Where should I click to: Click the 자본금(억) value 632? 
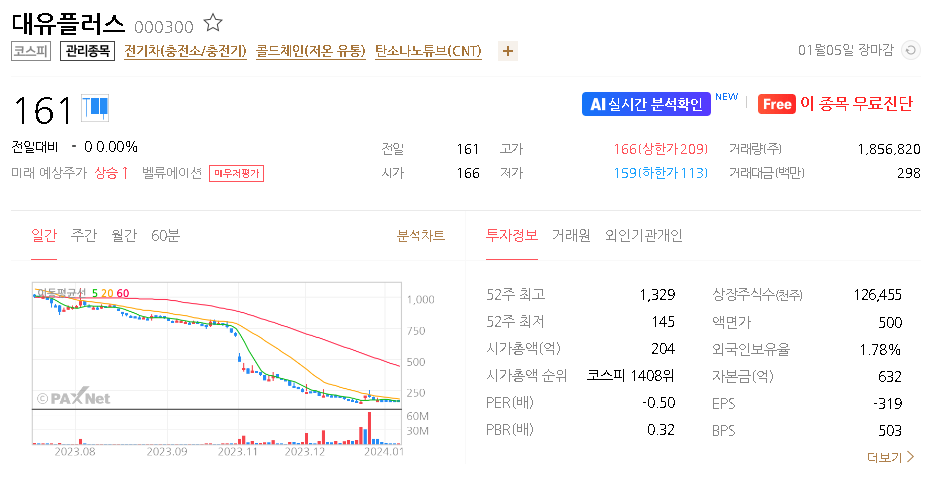tap(890, 377)
